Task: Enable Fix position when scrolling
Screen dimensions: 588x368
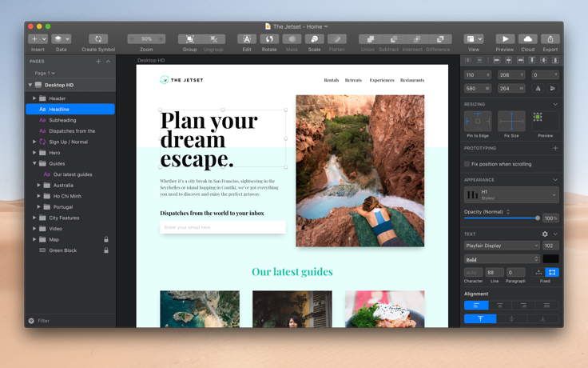Action: [467, 164]
